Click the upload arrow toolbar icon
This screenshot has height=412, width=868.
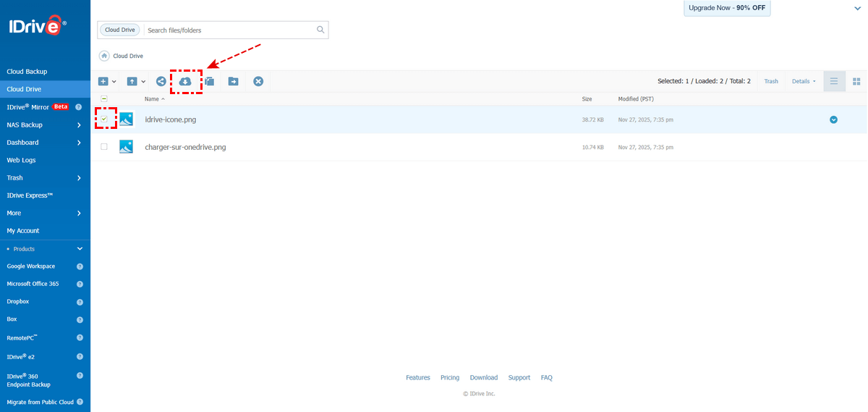pos(132,82)
